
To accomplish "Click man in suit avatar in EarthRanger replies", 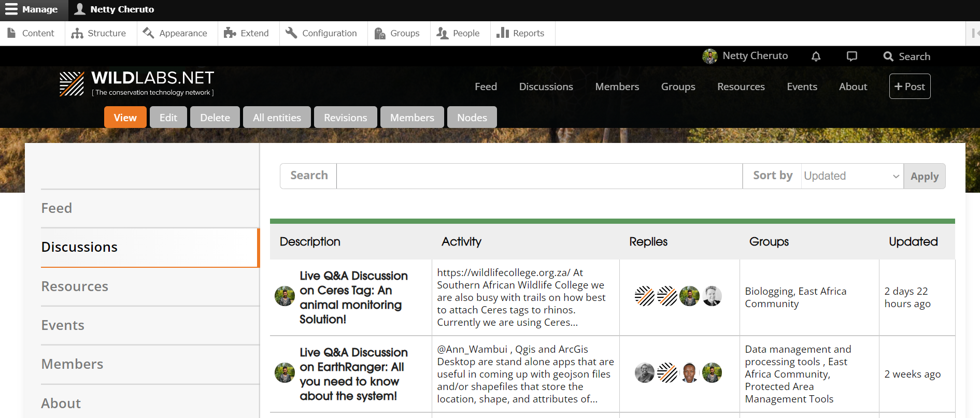I will [x=689, y=372].
